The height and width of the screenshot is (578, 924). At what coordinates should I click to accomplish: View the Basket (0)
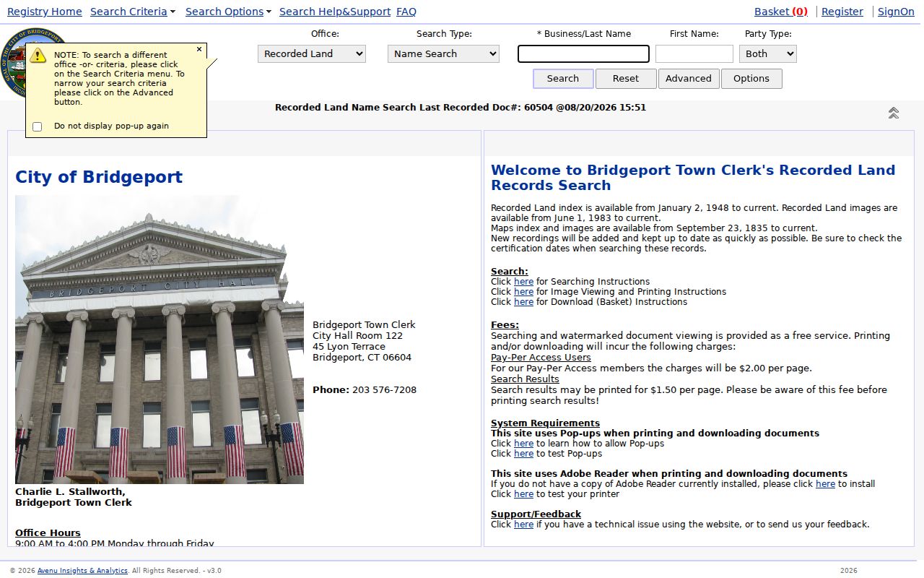point(781,12)
